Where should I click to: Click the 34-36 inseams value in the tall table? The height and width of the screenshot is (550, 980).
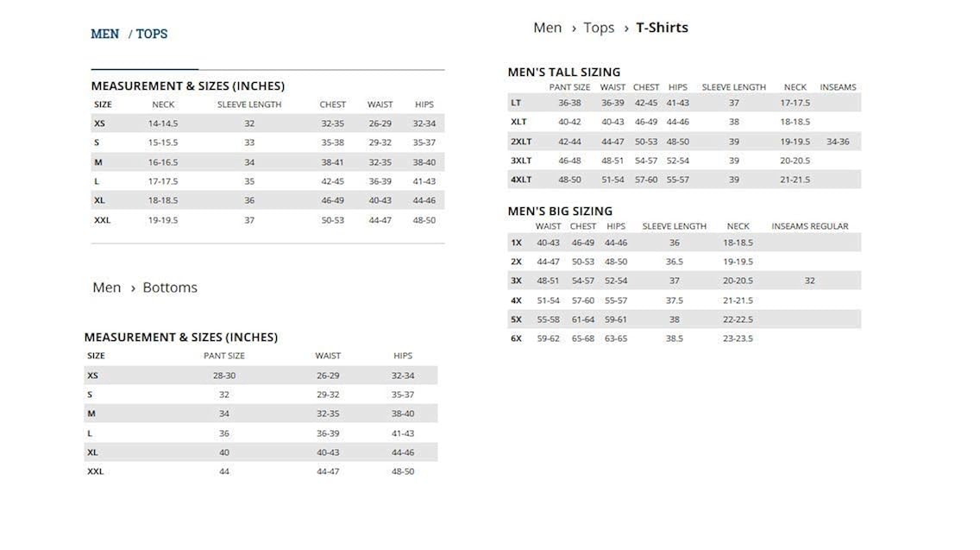[x=838, y=142]
